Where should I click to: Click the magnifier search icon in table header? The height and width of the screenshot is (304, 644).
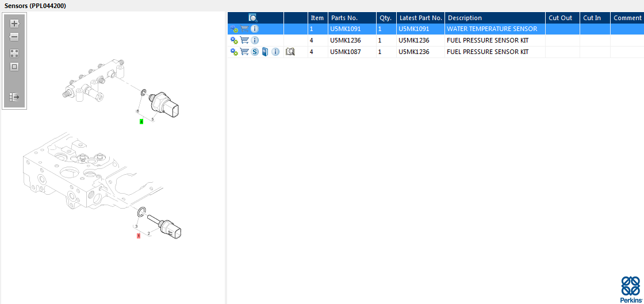click(253, 18)
